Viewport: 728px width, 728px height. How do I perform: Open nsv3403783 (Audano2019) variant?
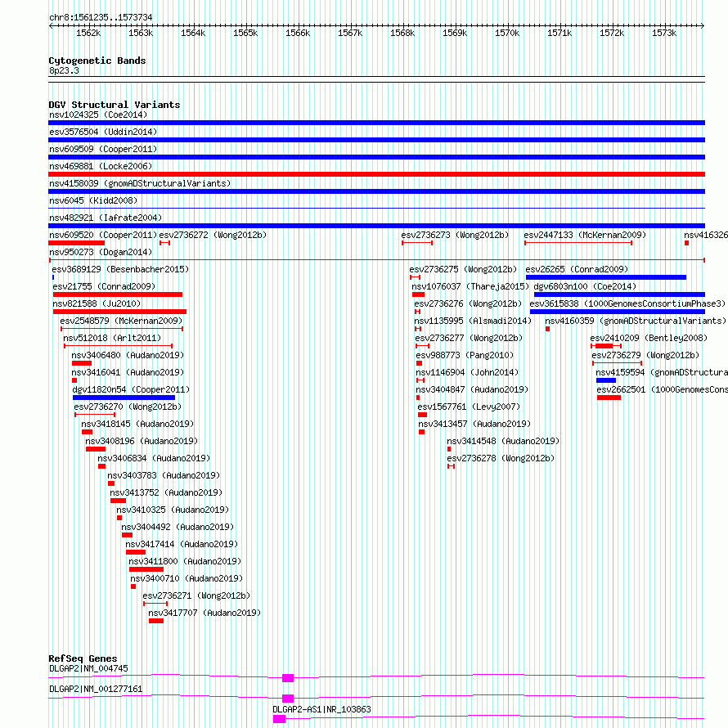tap(164, 475)
